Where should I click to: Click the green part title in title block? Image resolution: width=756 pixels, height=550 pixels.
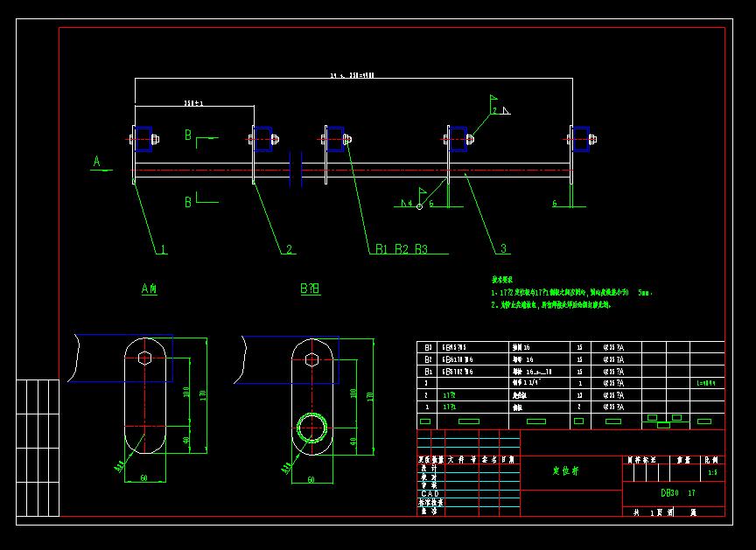[x=565, y=471]
